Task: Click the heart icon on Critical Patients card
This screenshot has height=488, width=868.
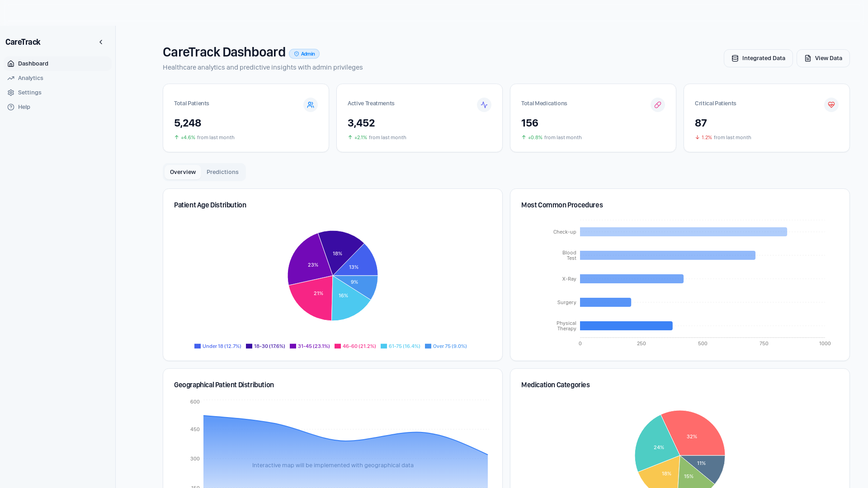Action: pos(831,105)
